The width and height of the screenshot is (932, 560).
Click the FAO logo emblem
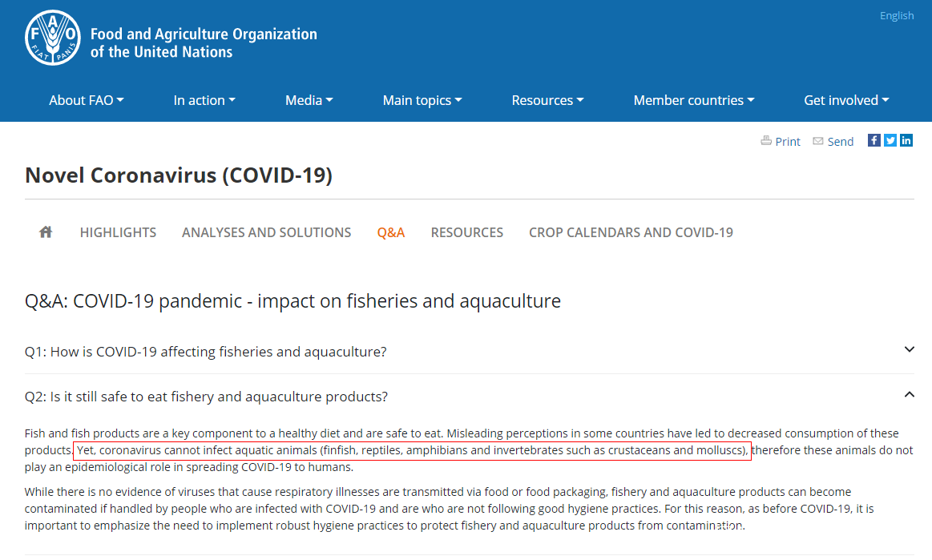tap(53, 37)
